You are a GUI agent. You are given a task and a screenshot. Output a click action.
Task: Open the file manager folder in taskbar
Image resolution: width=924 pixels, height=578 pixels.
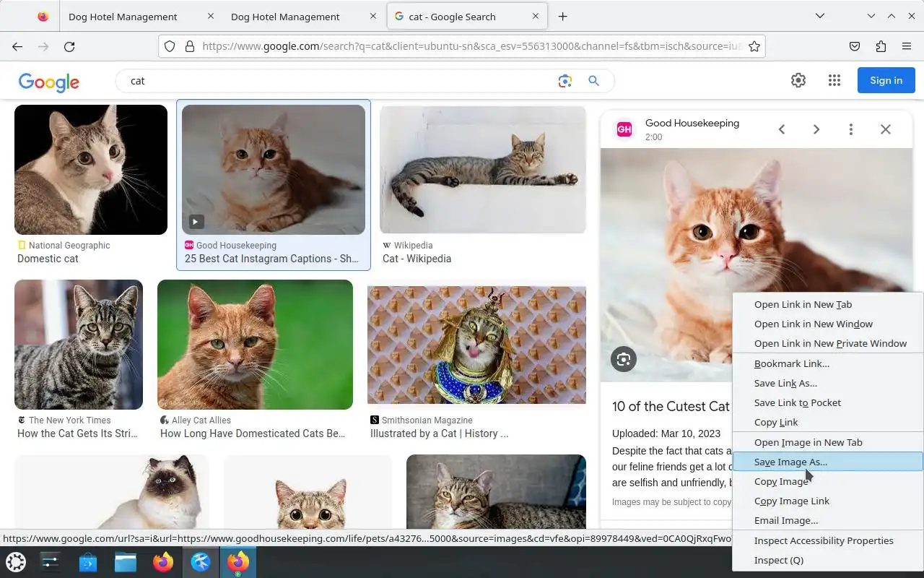[x=126, y=561]
